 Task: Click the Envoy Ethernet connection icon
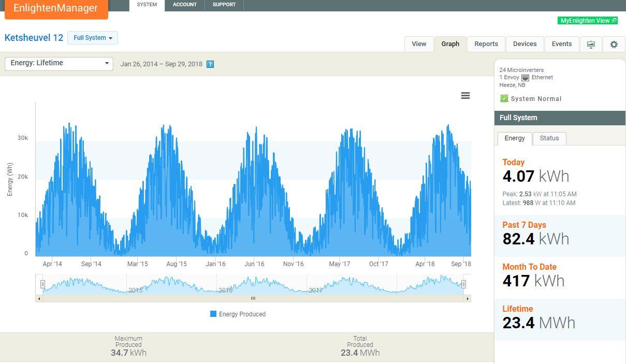coord(525,78)
